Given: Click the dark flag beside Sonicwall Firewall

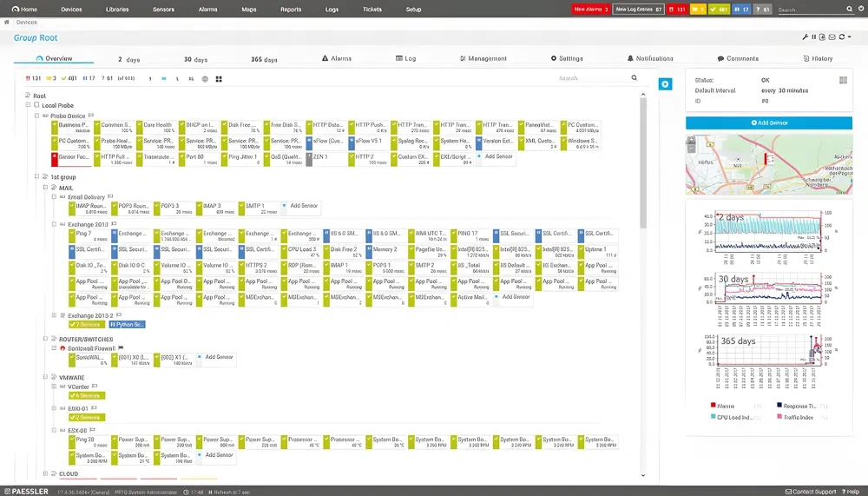Looking at the screenshot, I should tap(121, 348).
